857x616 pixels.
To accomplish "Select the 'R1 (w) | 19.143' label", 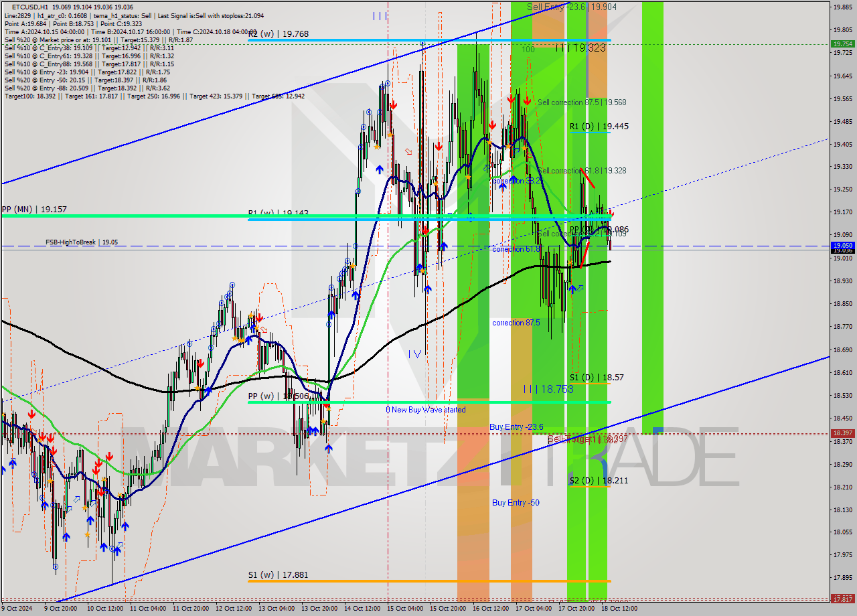I will pos(278,214).
